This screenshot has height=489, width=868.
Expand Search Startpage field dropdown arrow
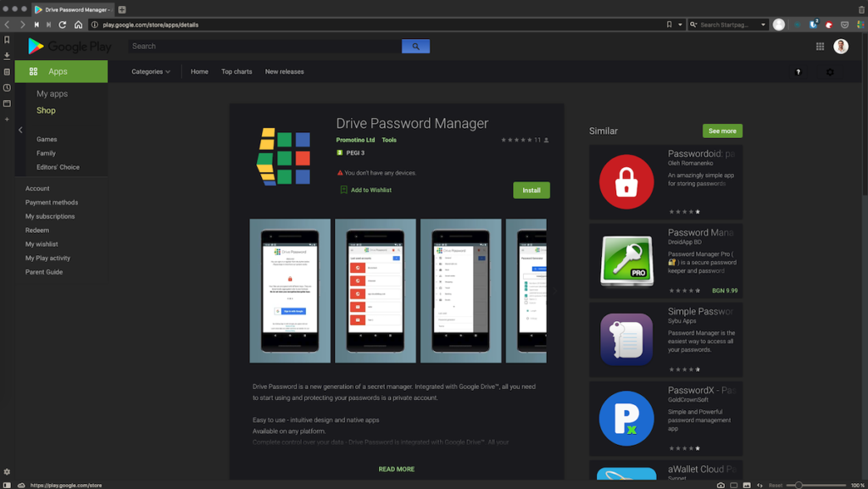tap(763, 25)
